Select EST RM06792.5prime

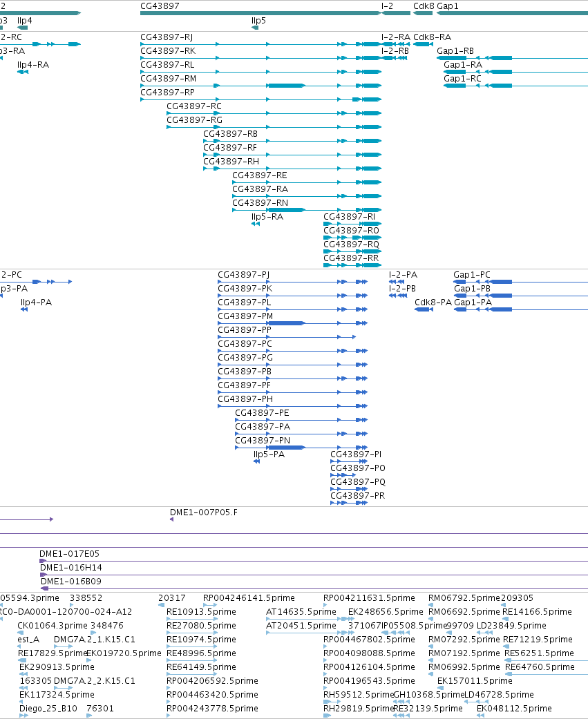(x=464, y=598)
